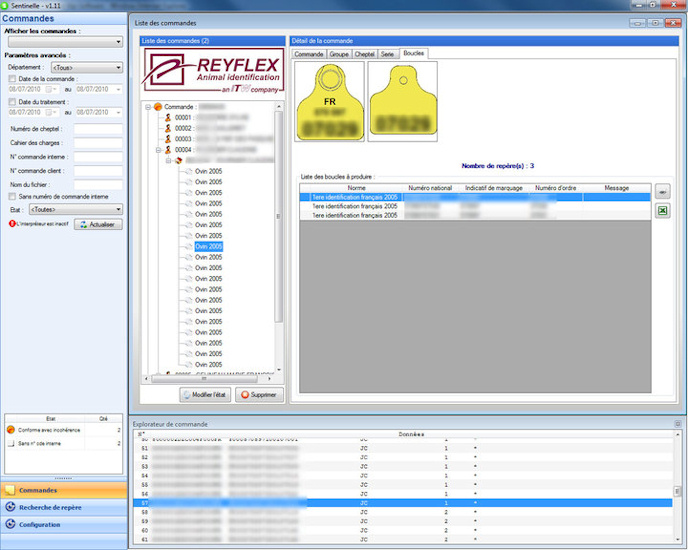Switch to the Cheptel tab

(x=365, y=53)
